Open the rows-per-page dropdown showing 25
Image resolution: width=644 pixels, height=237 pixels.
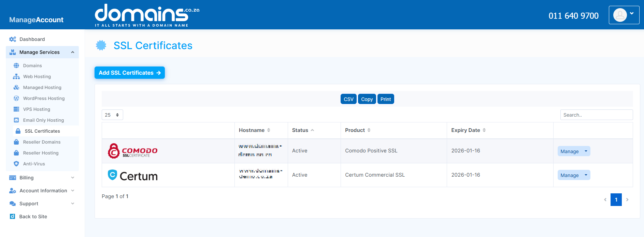pos(112,115)
